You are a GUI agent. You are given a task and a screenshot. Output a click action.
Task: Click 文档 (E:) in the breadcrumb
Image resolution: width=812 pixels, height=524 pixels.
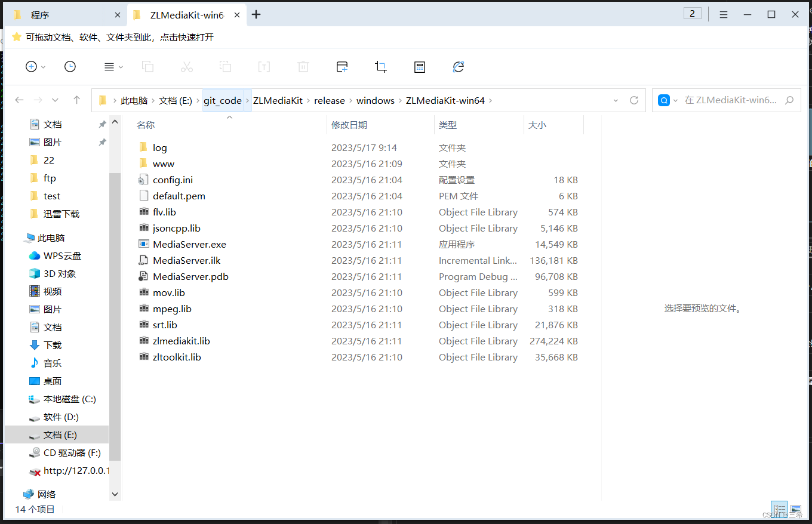pyautogui.click(x=176, y=100)
